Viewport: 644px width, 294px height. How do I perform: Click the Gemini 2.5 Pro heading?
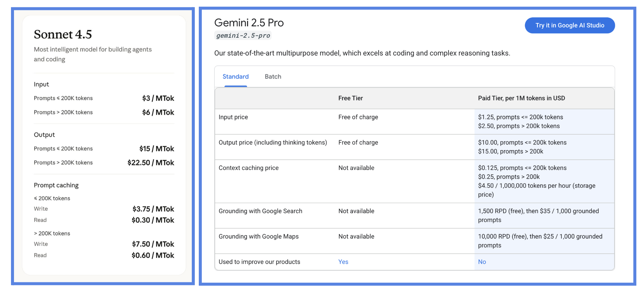(x=249, y=22)
